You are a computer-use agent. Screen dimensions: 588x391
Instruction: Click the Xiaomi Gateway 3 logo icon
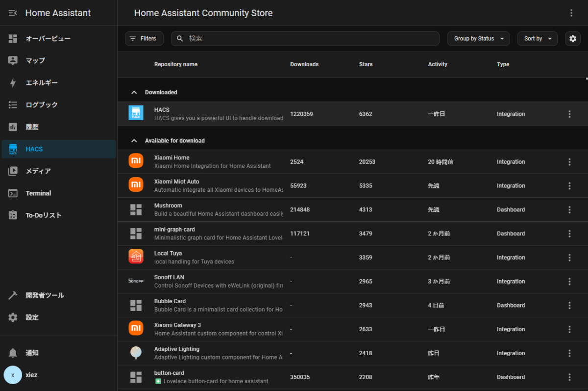coord(136,328)
